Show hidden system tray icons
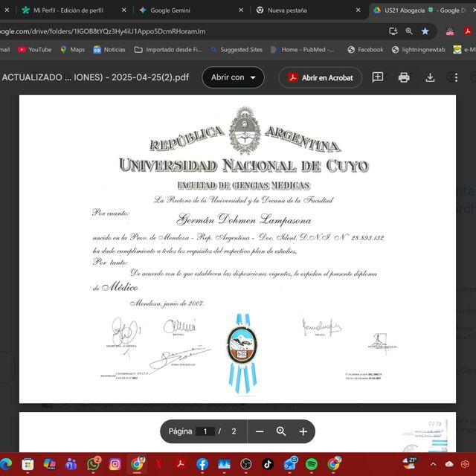The image size is (476, 476). click(x=433, y=464)
